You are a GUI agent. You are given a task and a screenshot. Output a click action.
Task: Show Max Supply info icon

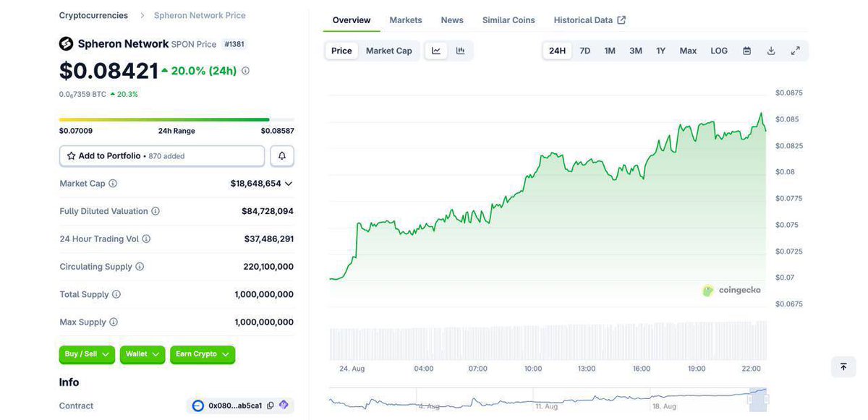[114, 322]
